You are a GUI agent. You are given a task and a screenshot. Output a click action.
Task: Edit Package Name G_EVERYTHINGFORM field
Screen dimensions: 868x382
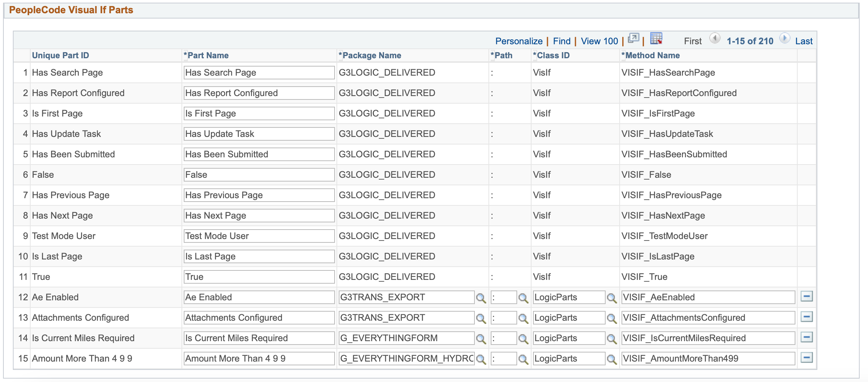406,338
